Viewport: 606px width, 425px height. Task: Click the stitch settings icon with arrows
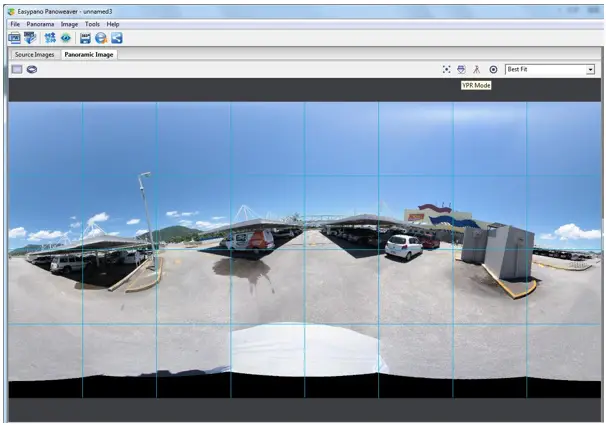50,38
